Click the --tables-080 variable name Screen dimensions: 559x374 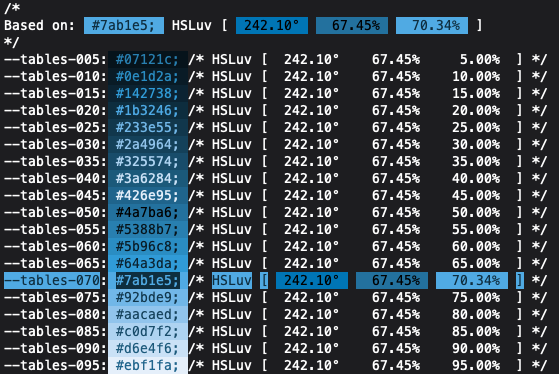tap(52, 314)
